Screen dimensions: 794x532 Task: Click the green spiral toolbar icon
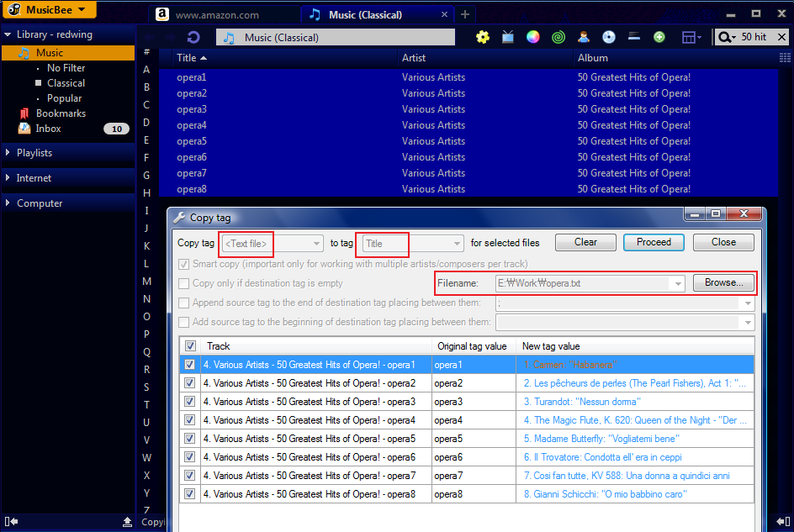(x=558, y=37)
